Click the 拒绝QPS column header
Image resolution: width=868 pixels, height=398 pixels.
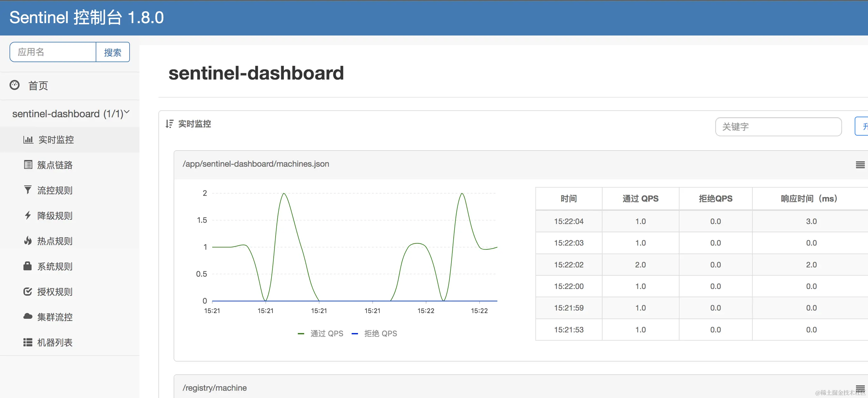click(x=715, y=198)
